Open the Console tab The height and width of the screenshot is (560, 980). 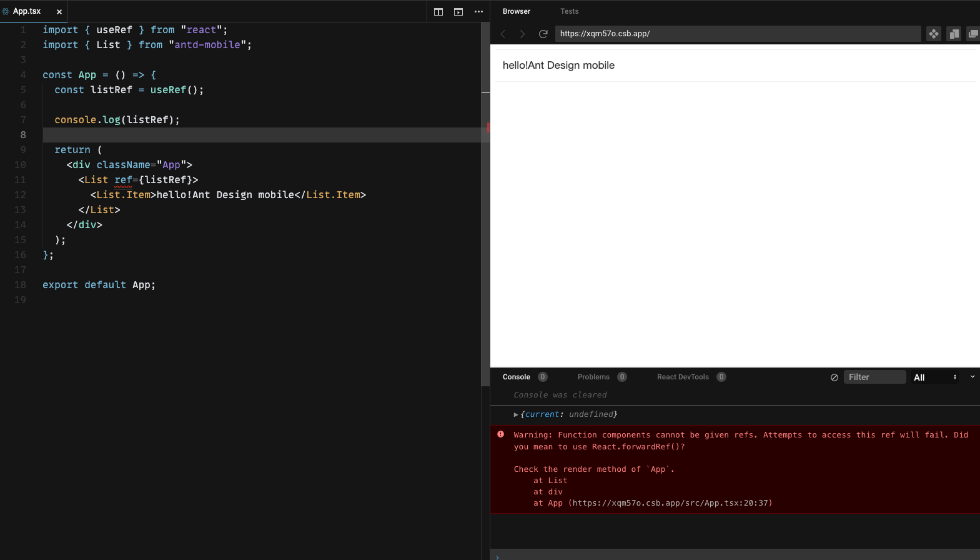click(517, 377)
